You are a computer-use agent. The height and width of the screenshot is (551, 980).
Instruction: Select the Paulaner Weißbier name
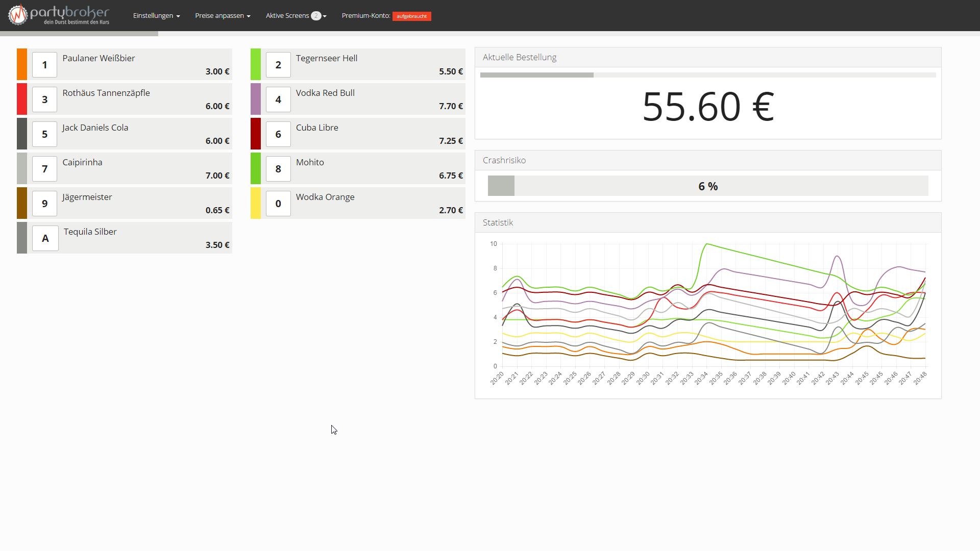(x=99, y=58)
